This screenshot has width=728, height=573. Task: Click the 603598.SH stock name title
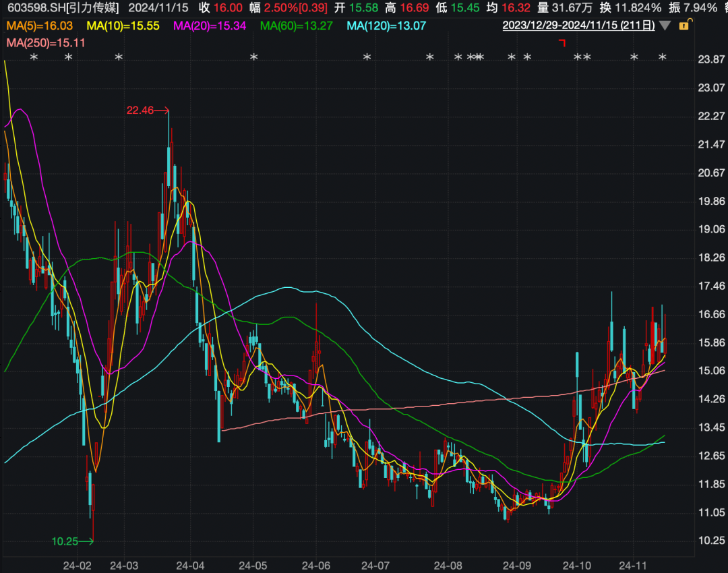pos(61,8)
